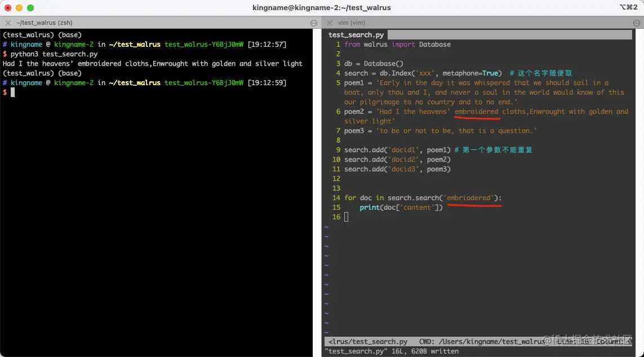Click 'our pilgrimage to no country' text line
The image size is (644, 357).
[431, 102]
